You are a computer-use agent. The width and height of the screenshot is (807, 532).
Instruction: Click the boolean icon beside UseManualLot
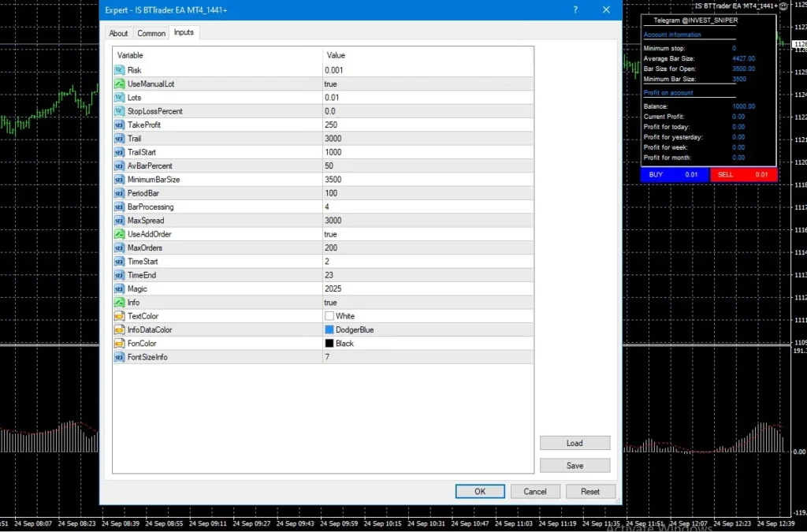tap(121, 84)
